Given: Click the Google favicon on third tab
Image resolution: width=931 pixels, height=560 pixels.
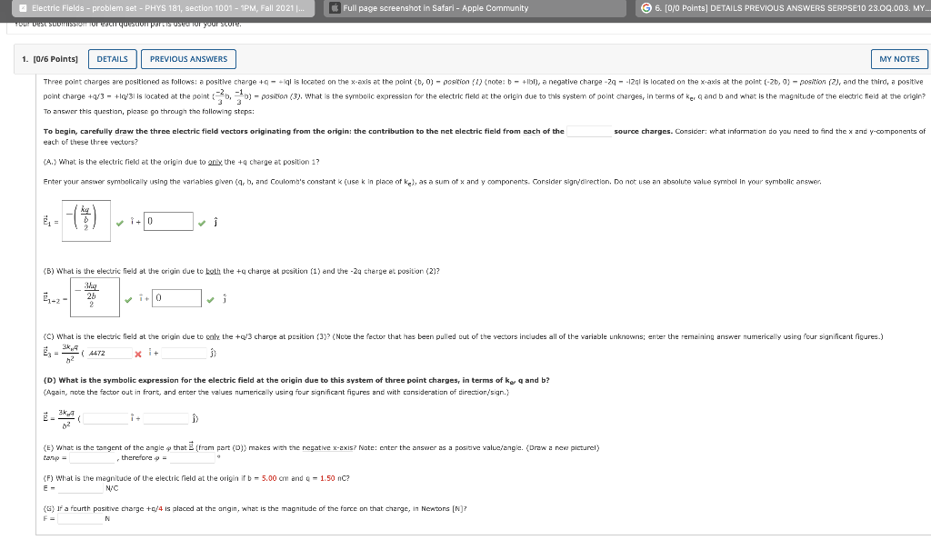Looking at the screenshot, I should [x=646, y=8].
